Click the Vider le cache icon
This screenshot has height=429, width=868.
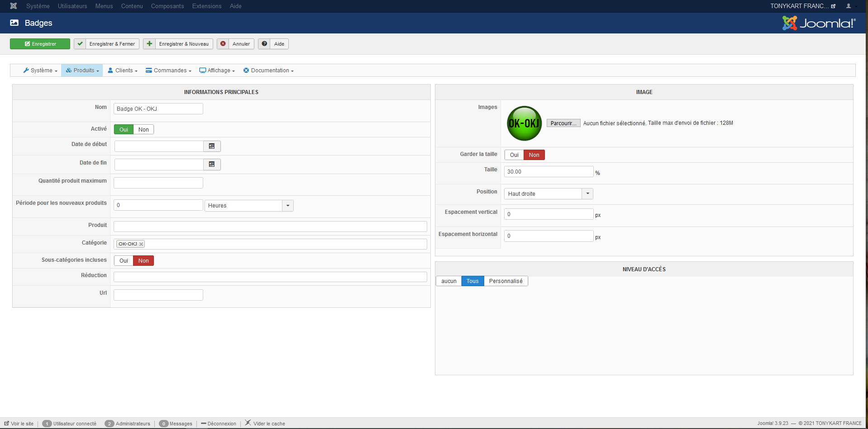(248, 423)
